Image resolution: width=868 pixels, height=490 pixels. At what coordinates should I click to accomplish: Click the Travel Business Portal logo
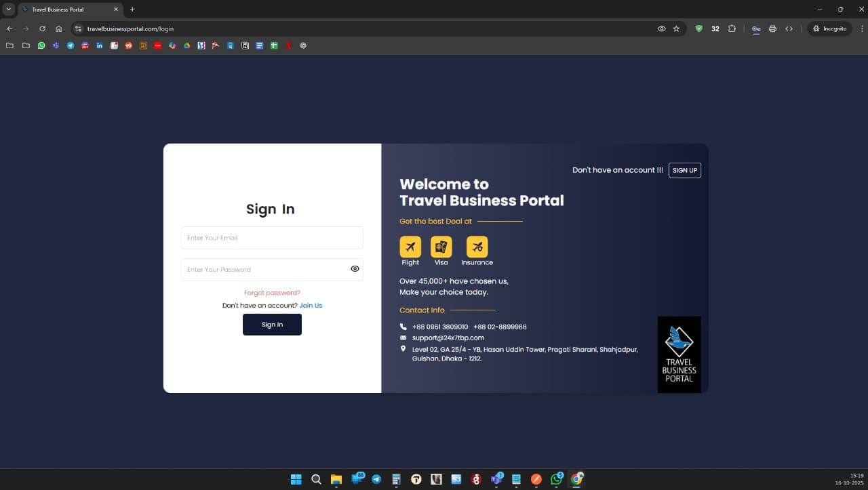coord(679,354)
